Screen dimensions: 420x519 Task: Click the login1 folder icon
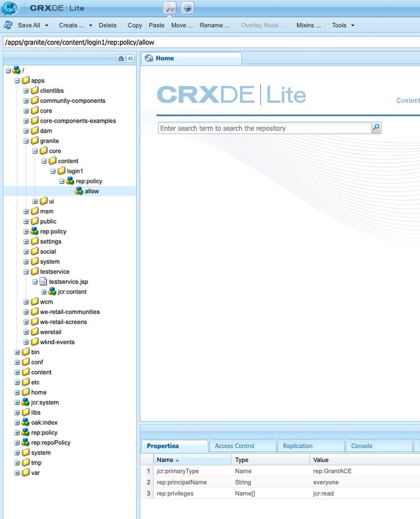(x=61, y=171)
